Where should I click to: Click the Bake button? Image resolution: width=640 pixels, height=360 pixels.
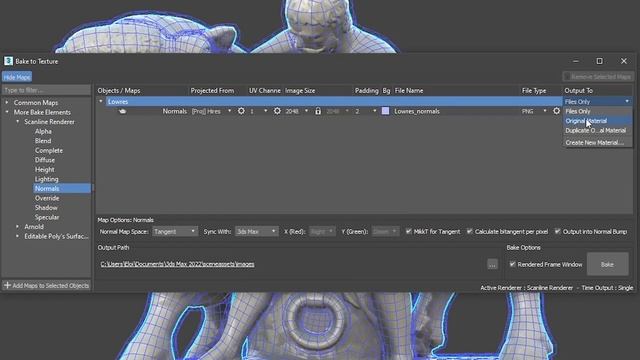point(607,264)
